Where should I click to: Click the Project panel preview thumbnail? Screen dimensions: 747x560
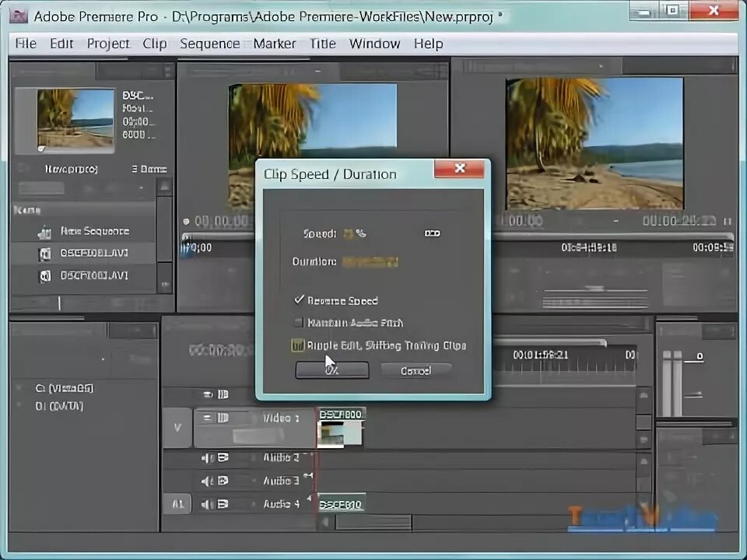click(x=75, y=120)
